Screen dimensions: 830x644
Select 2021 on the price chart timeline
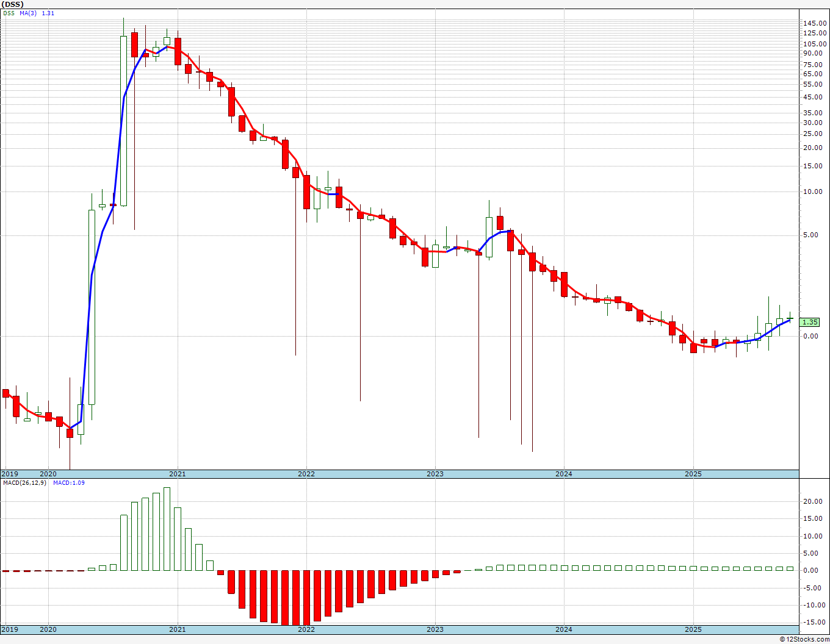click(x=178, y=474)
